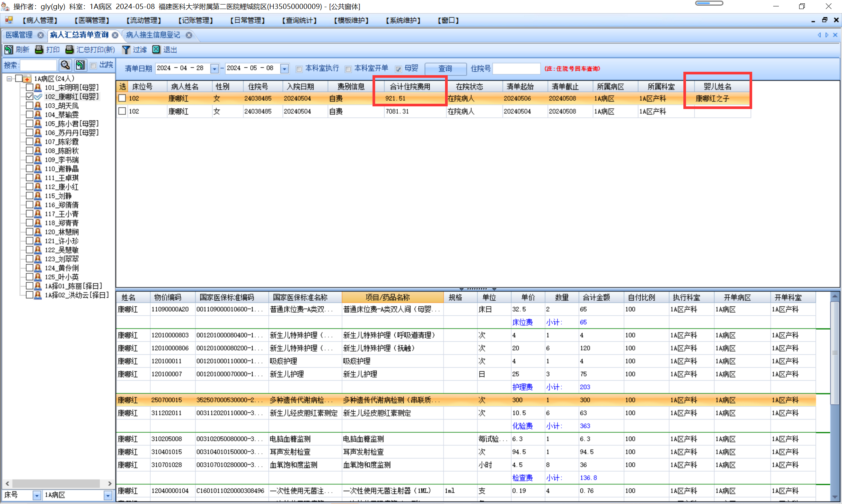
Task: Open the start date 2024-04-28 dropdown arrow
Action: 214,69
